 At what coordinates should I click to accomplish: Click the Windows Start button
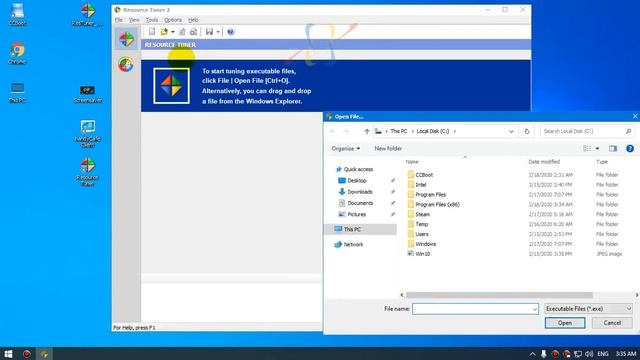click(8, 354)
